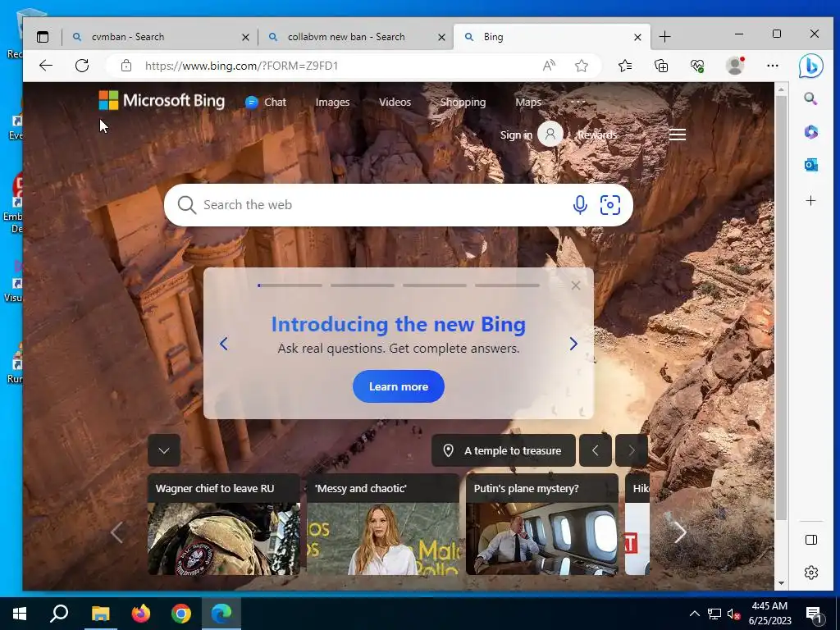840x630 pixels.
Task: Add a sidebar app with plus icon
Action: [x=810, y=201]
